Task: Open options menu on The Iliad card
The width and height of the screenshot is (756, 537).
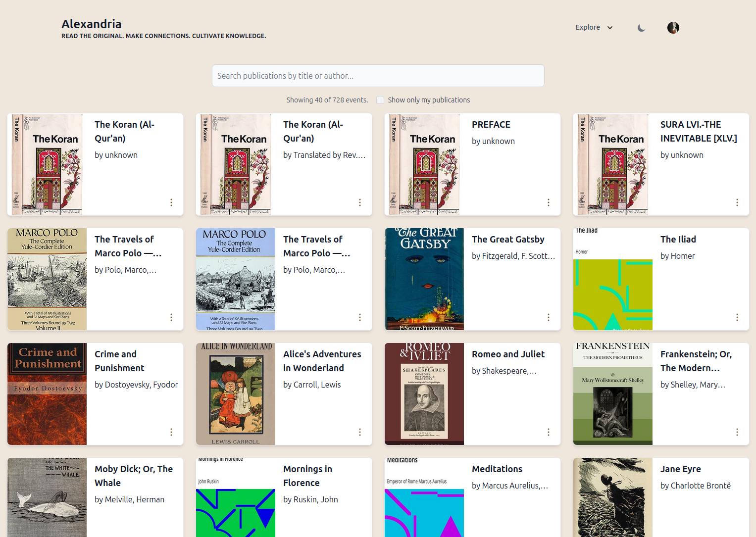Action: (737, 317)
